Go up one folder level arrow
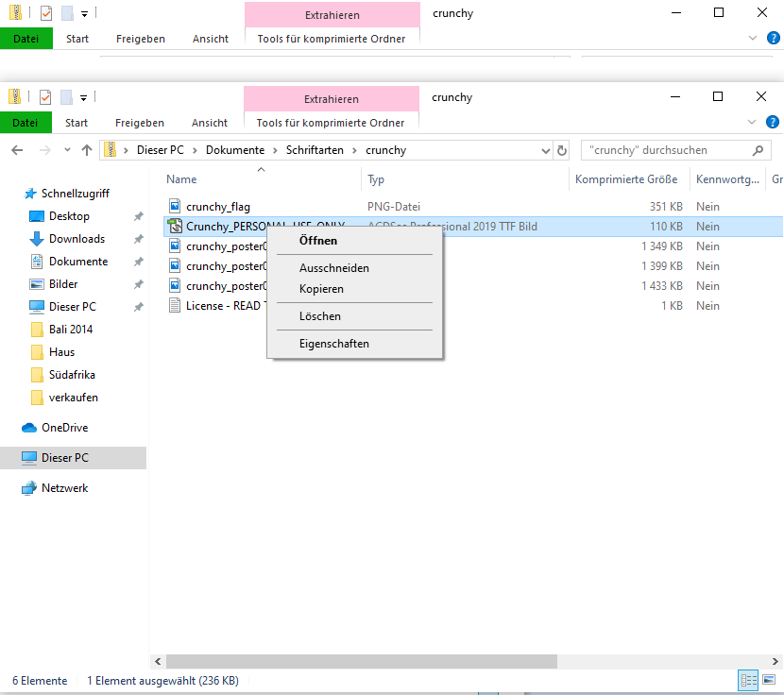The height and width of the screenshot is (695, 784). click(87, 150)
